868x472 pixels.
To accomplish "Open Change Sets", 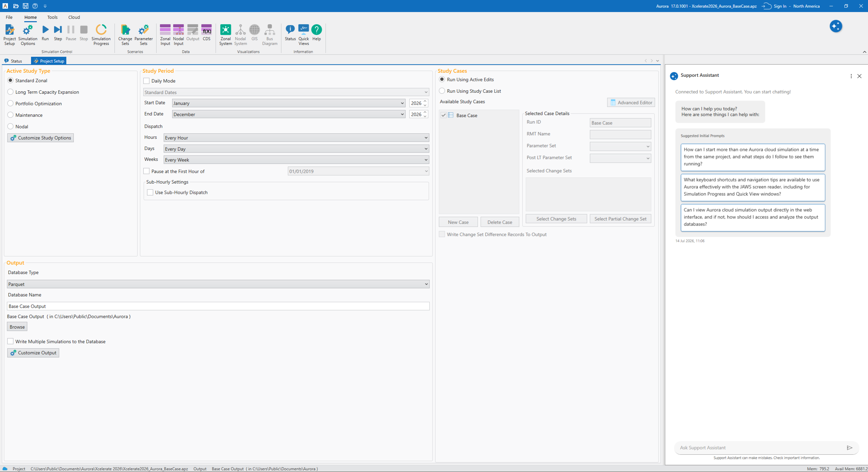I will 125,35.
